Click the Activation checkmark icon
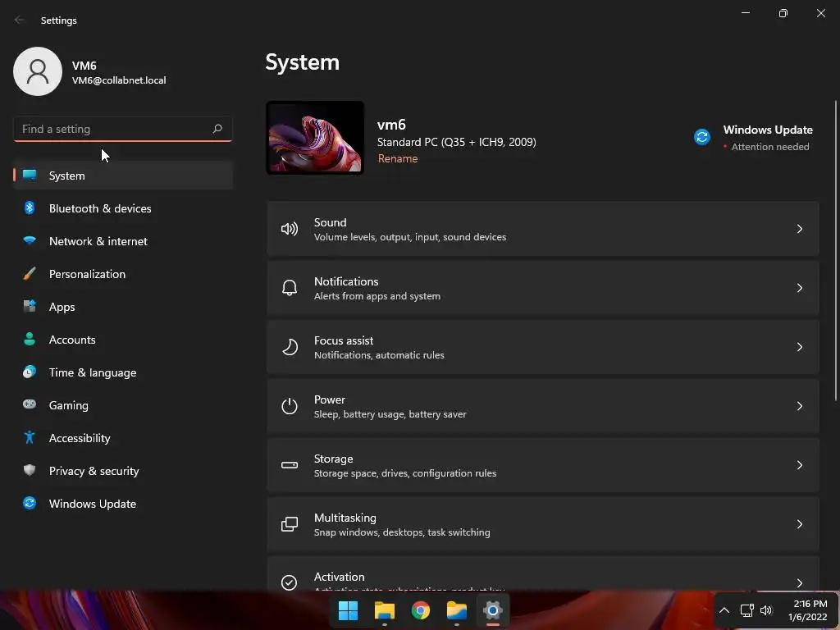Screen dimensions: 840x630 (290, 582)
